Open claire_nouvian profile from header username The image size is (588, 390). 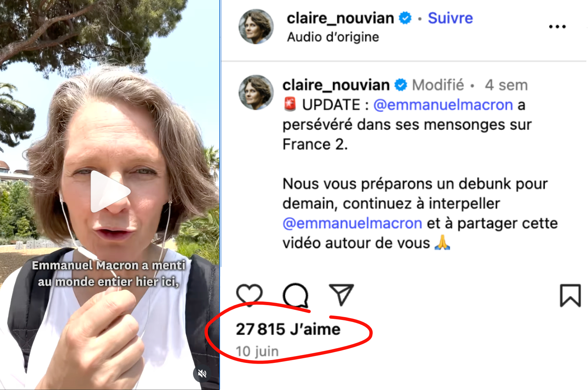coord(340,18)
